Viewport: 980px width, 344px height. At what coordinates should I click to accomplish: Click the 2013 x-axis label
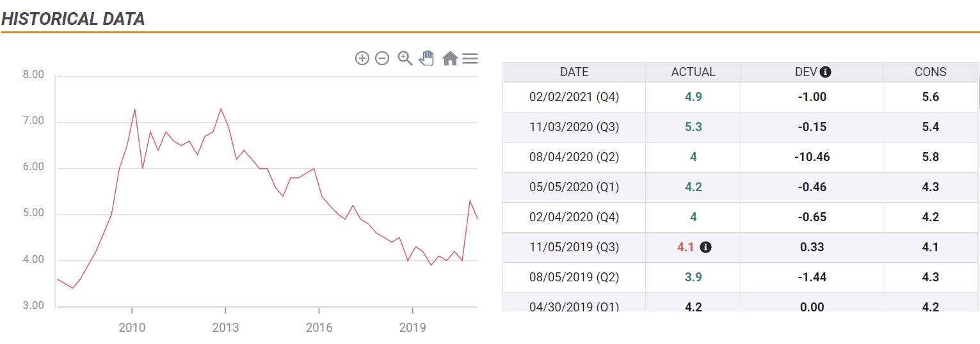(225, 328)
